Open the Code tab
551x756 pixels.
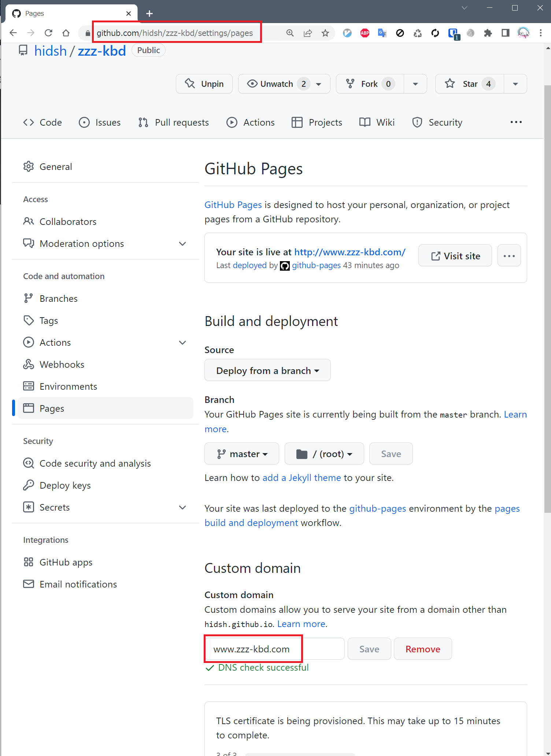42,122
